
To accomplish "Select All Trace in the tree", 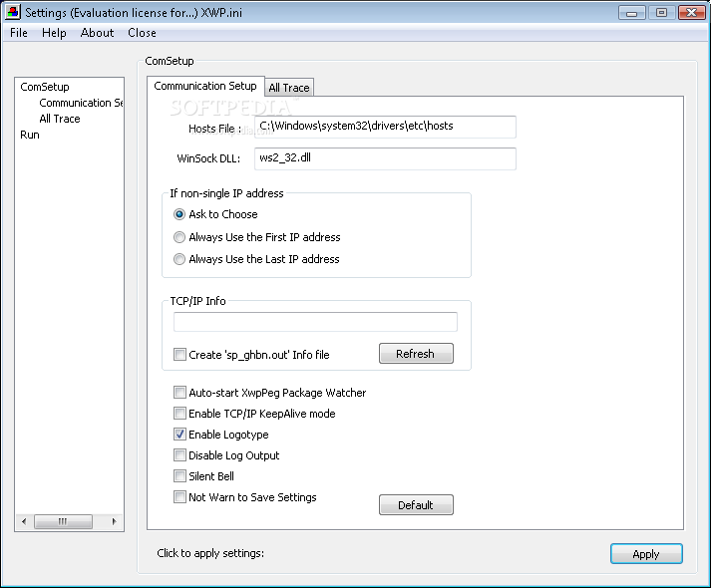I will [60, 119].
